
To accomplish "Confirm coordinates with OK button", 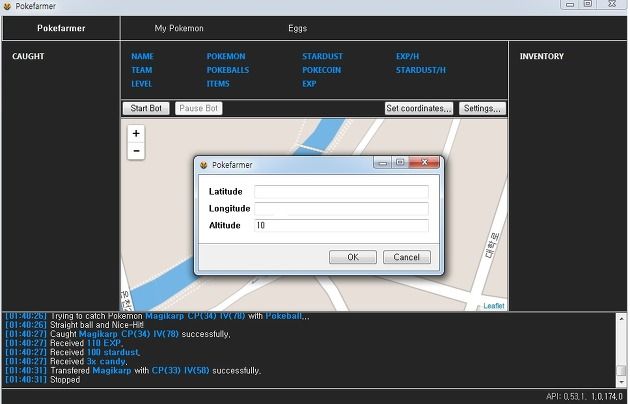I will [353, 257].
